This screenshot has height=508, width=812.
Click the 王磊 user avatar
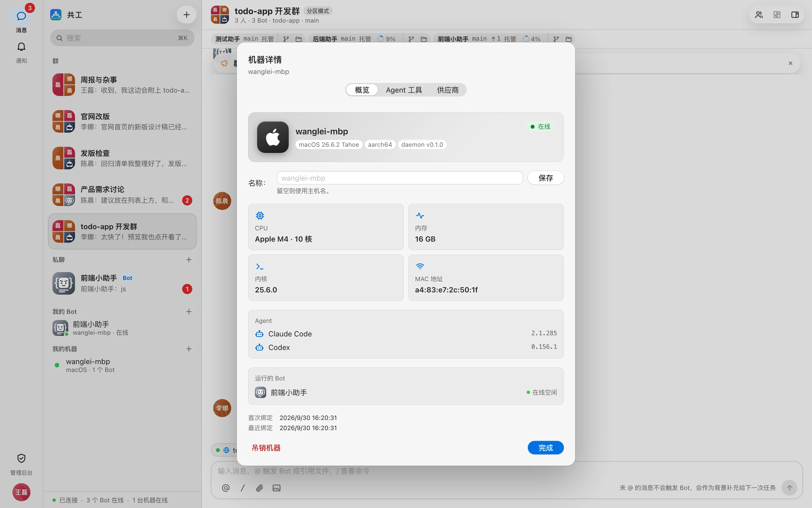[x=21, y=492]
